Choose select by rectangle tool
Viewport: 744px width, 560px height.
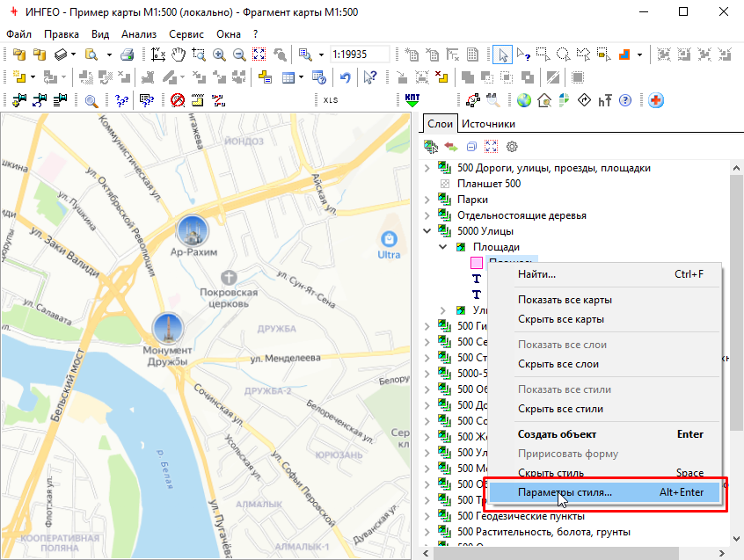(x=543, y=55)
